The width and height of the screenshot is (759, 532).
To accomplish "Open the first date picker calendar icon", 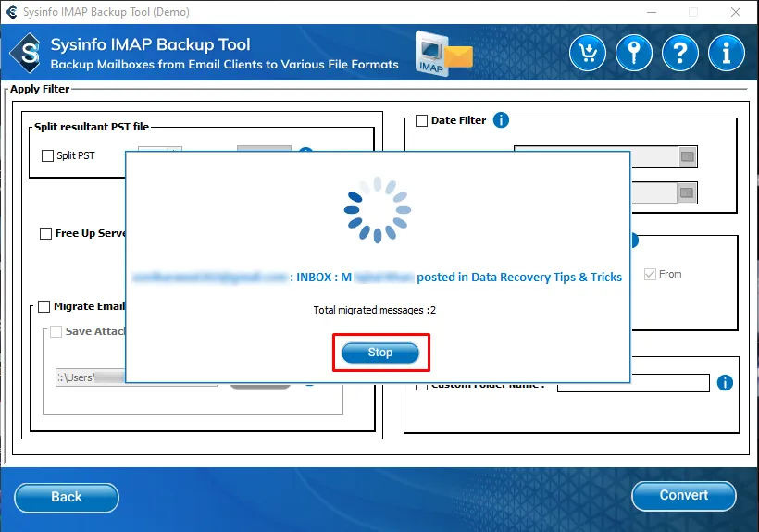I will 688,156.
